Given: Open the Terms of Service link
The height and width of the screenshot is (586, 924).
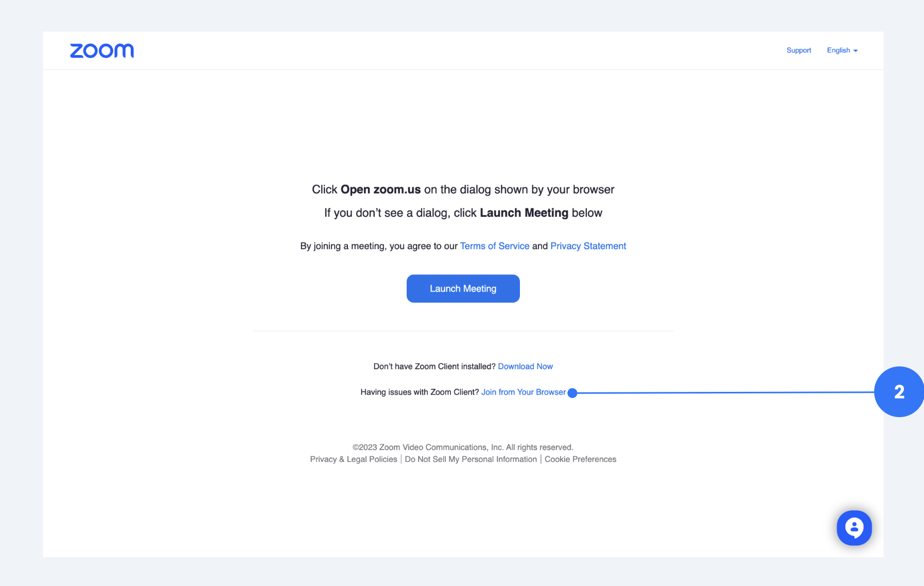Looking at the screenshot, I should 494,246.
